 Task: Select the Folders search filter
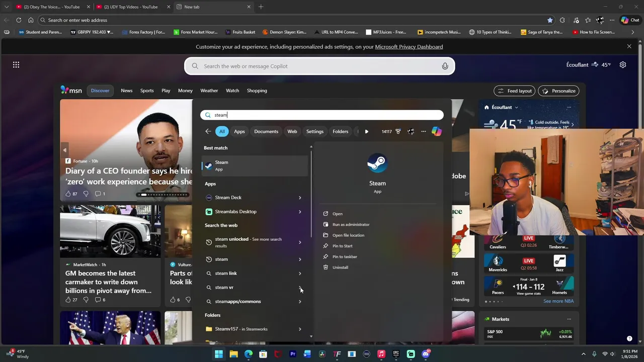click(x=341, y=131)
